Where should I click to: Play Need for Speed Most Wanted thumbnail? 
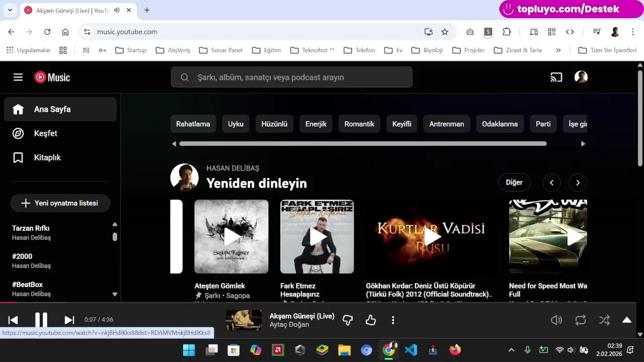pyautogui.click(x=548, y=236)
